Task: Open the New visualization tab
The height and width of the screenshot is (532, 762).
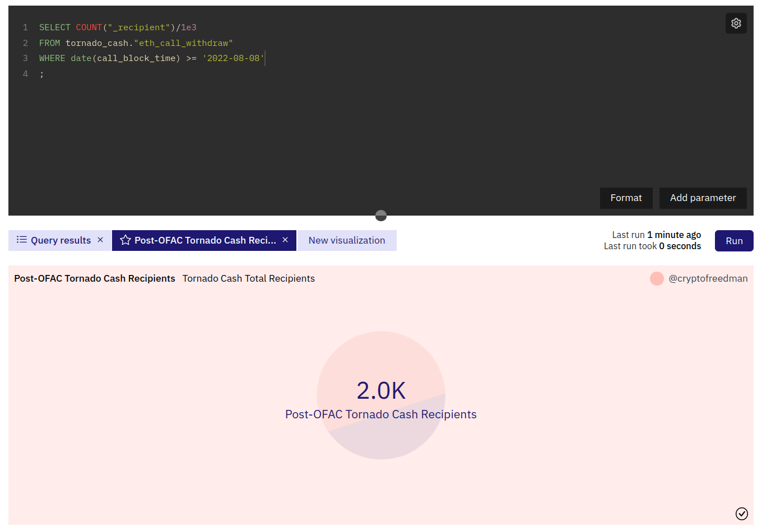Action: [347, 240]
